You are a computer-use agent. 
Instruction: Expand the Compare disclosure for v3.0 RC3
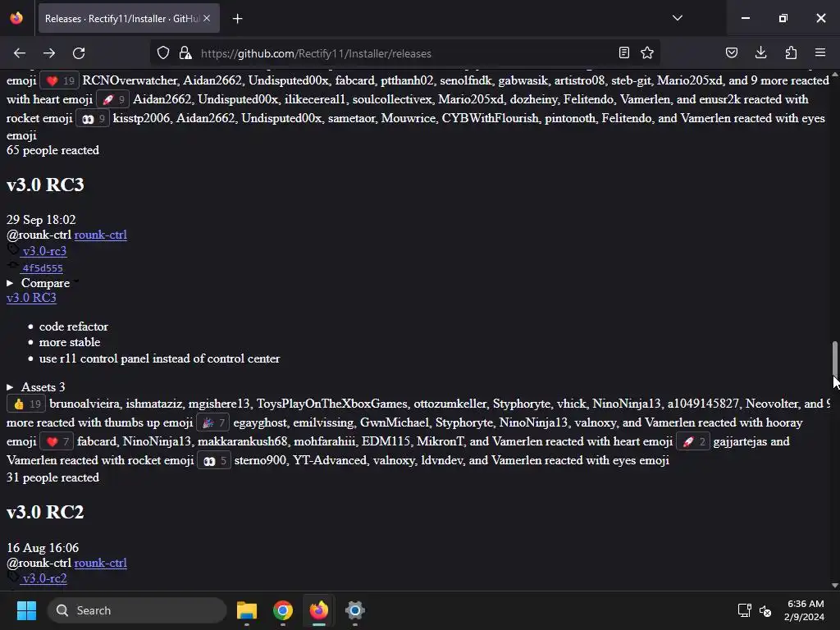click(39, 283)
